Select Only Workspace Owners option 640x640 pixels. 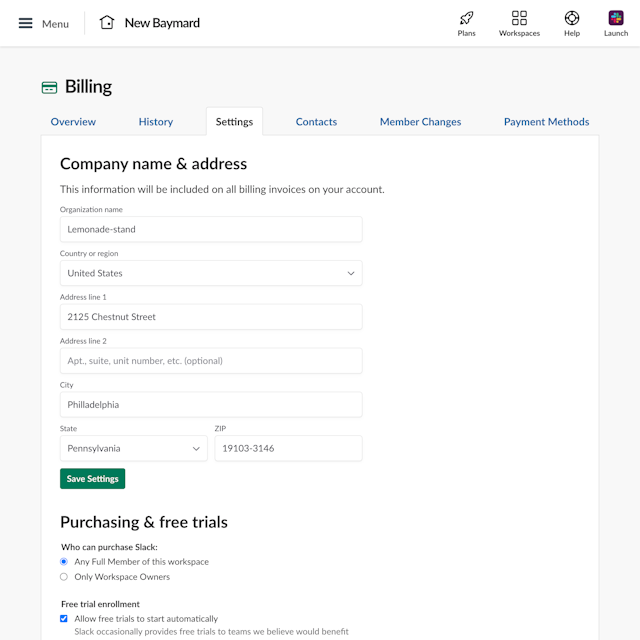tap(64, 577)
